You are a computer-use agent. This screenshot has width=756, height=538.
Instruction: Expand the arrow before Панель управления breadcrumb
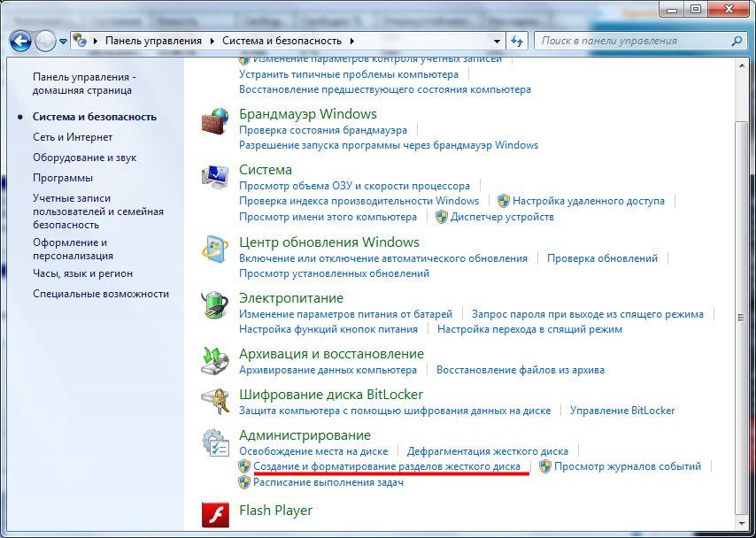(96, 41)
